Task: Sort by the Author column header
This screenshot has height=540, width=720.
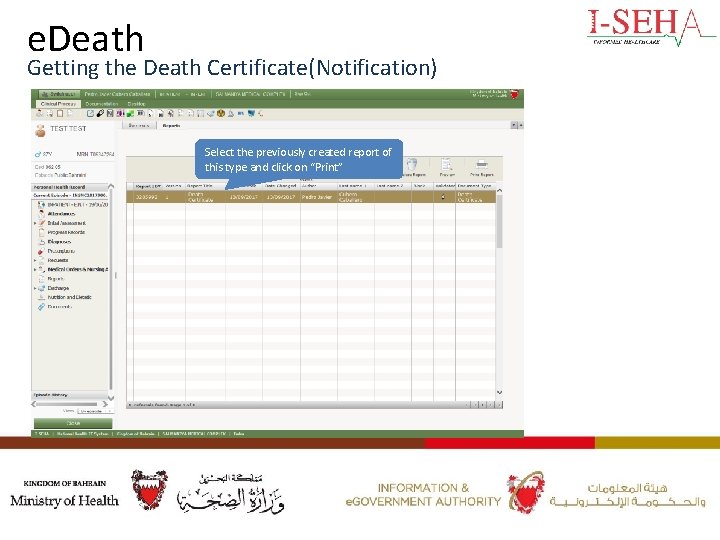Action: point(319,186)
